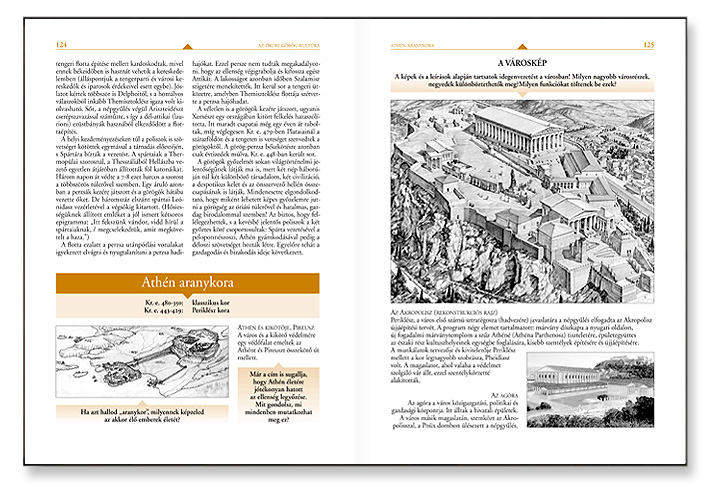Click the 'Kr. e. 480-350: klasszikus kor' line
The image size is (716, 500).
click(x=188, y=302)
